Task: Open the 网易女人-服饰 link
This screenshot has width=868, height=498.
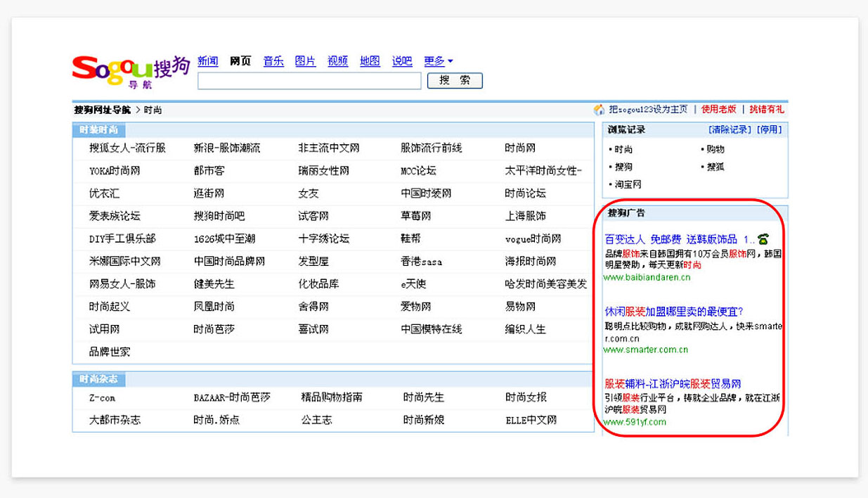Action: click(122, 283)
